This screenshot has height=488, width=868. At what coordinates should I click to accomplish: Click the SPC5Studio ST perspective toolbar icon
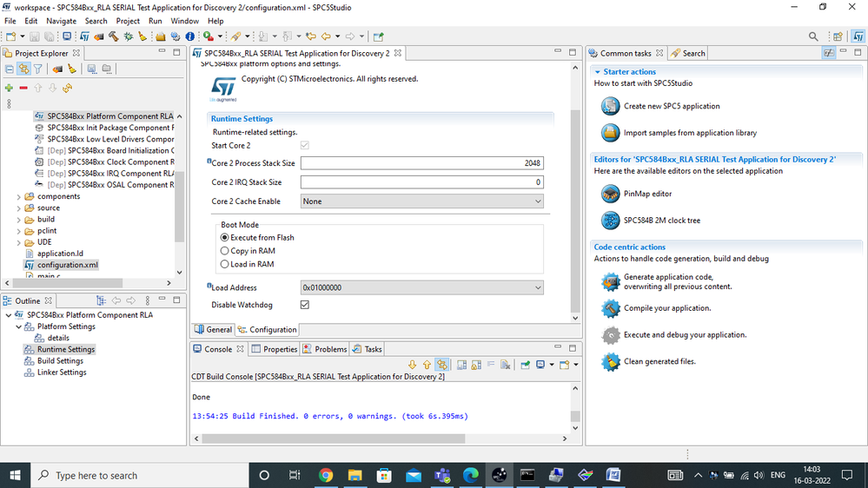click(x=858, y=36)
